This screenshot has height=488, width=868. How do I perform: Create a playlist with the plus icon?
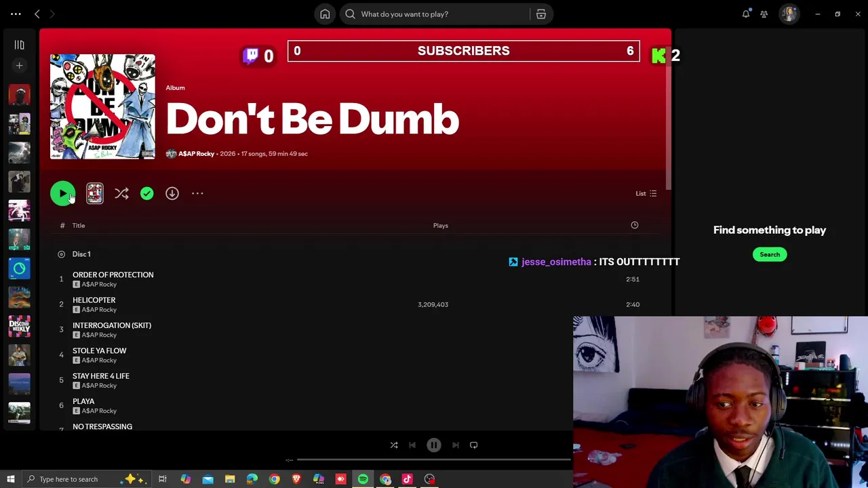pos(19,66)
